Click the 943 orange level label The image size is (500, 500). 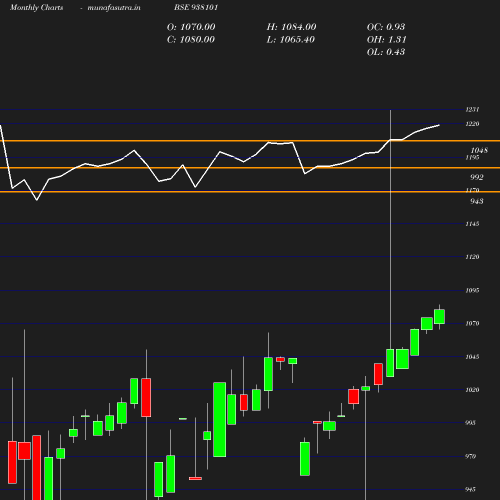477,201
